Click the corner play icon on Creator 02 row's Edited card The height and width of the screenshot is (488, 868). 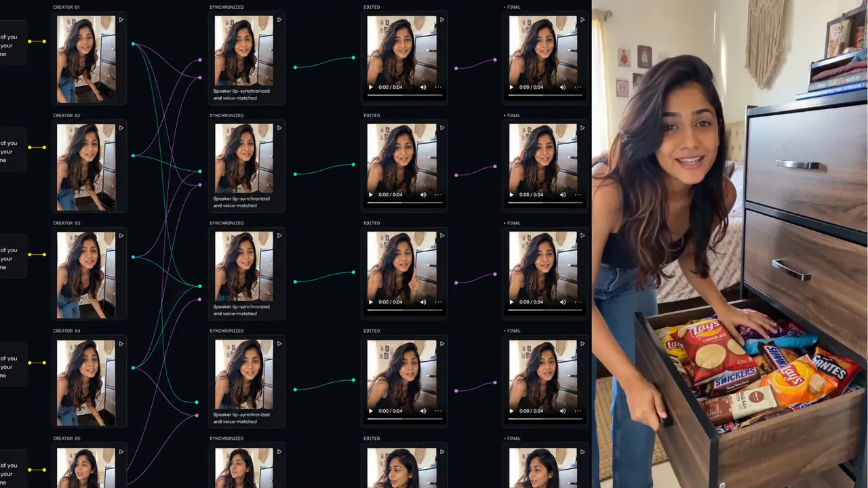click(x=442, y=127)
